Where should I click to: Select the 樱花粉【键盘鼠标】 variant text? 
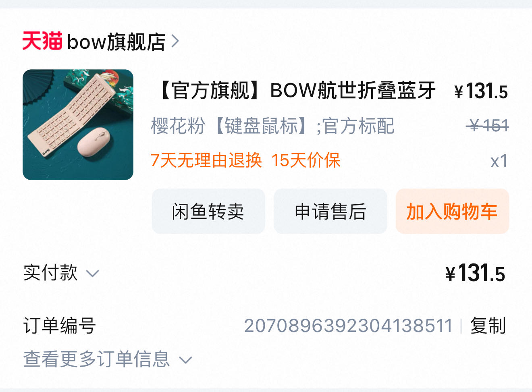pyautogui.click(x=232, y=126)
